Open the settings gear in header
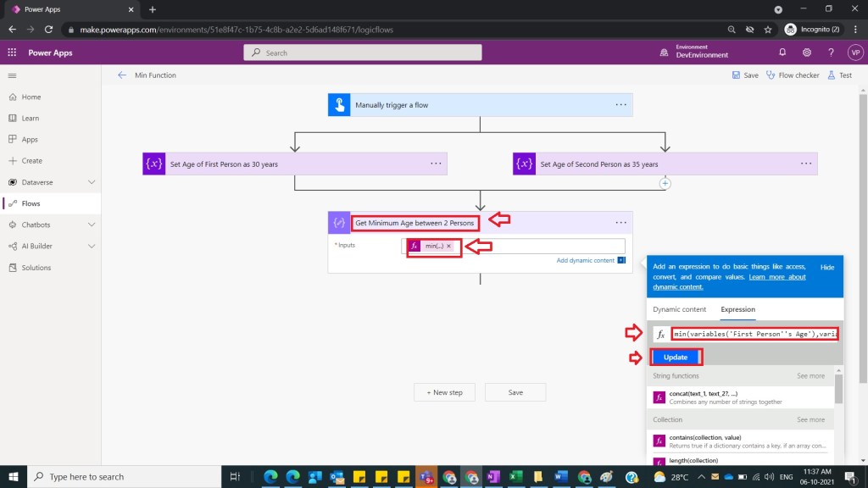 (807, 53)
